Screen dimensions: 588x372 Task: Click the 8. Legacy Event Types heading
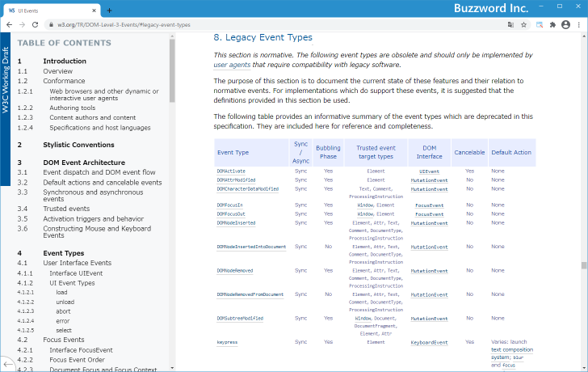click(x=262, y=37)
